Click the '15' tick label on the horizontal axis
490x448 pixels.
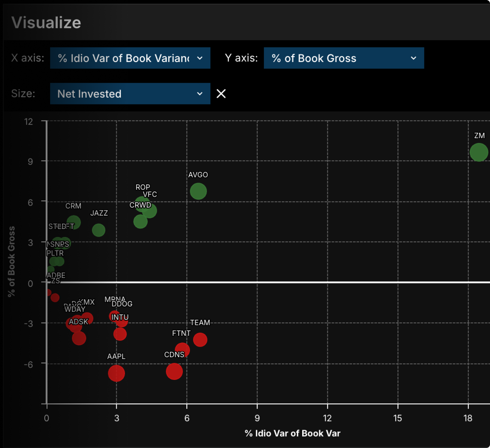398,418
